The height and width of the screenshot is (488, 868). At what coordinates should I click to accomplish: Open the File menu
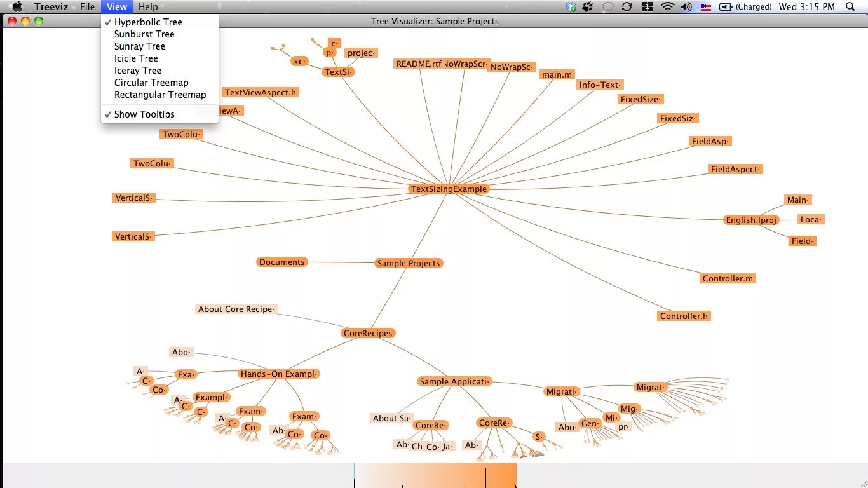point(87,7)
